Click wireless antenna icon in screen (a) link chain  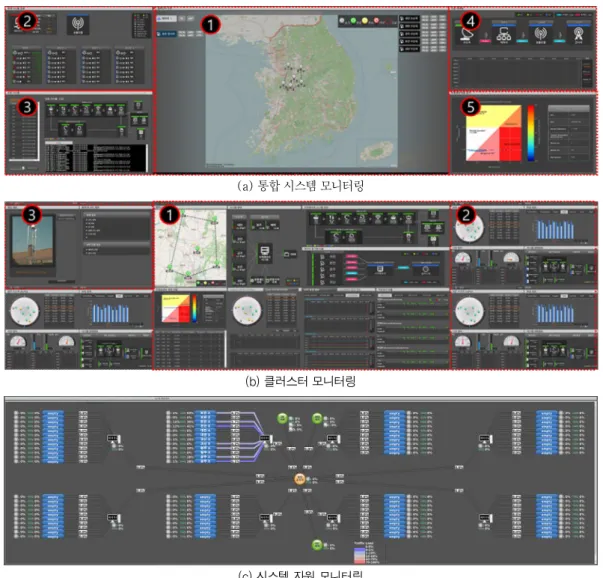[x=541, y=34]
